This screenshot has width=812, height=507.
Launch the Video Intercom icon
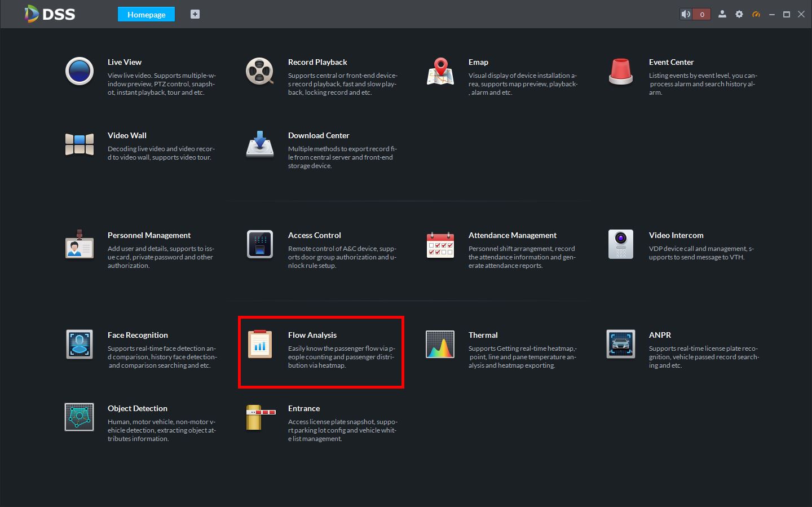[x=621, y=244]
